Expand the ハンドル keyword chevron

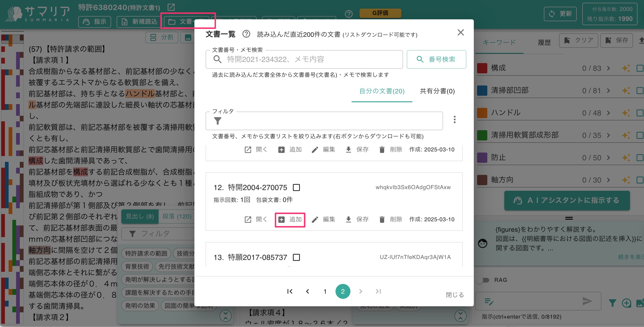coord(608,113)
